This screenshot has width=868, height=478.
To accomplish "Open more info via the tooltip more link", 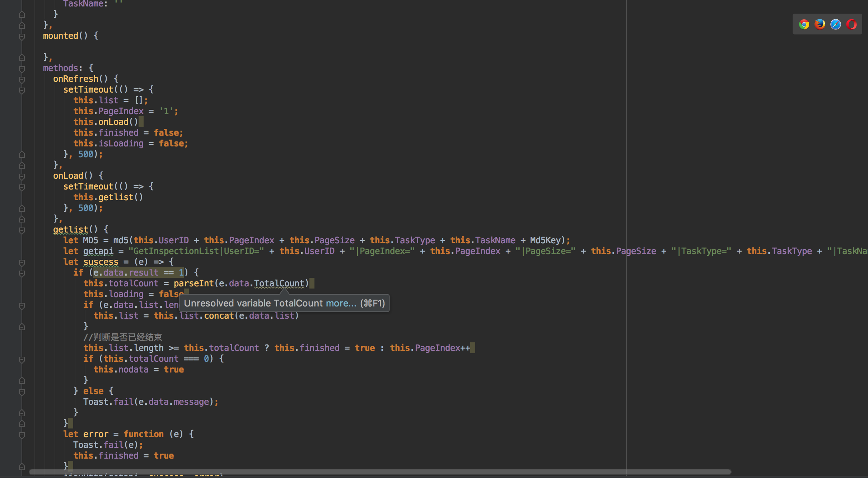I will point(339,303).
